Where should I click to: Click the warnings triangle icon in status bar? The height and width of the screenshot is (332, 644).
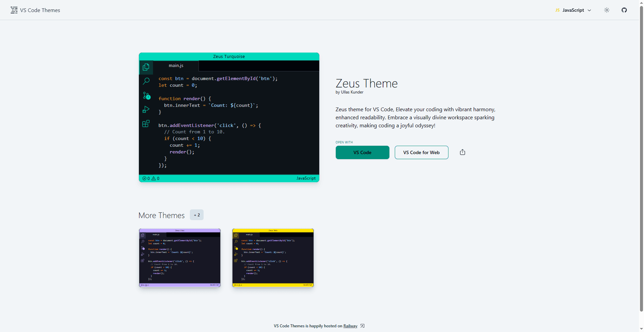click(154, 178)
